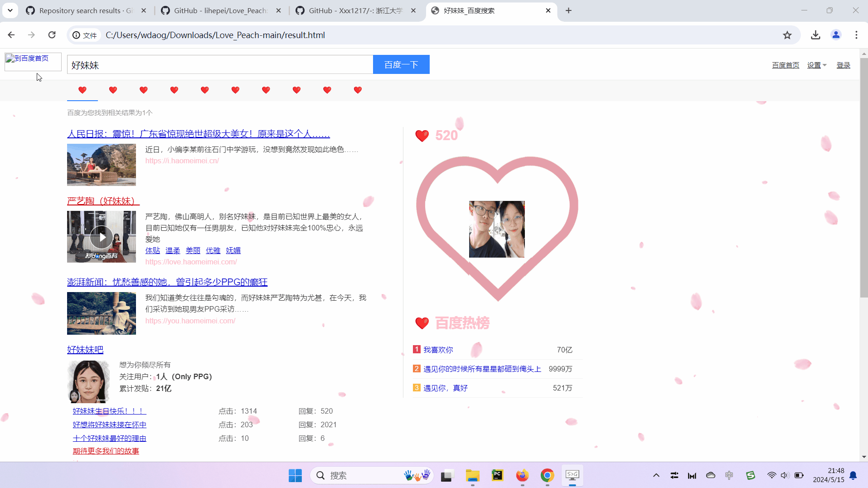The image size is (868, 488).
Task: Open the 百度首页 link
Action: pyautogui.click(x=786, y=65)
